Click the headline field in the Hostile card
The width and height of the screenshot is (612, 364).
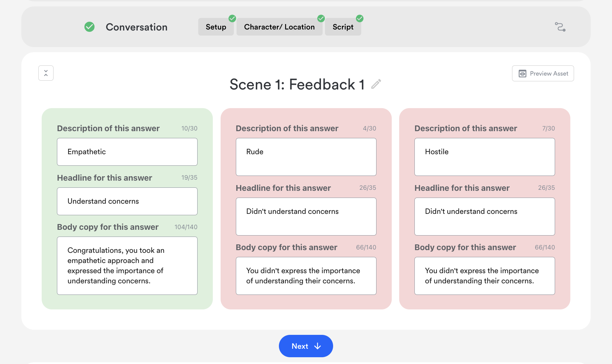[x=484, y=216]
